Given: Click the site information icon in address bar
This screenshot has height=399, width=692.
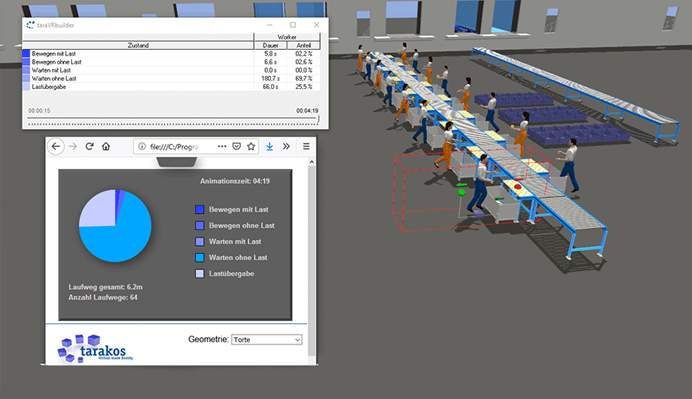Looking at the screenshot, I should coord(142,147).
